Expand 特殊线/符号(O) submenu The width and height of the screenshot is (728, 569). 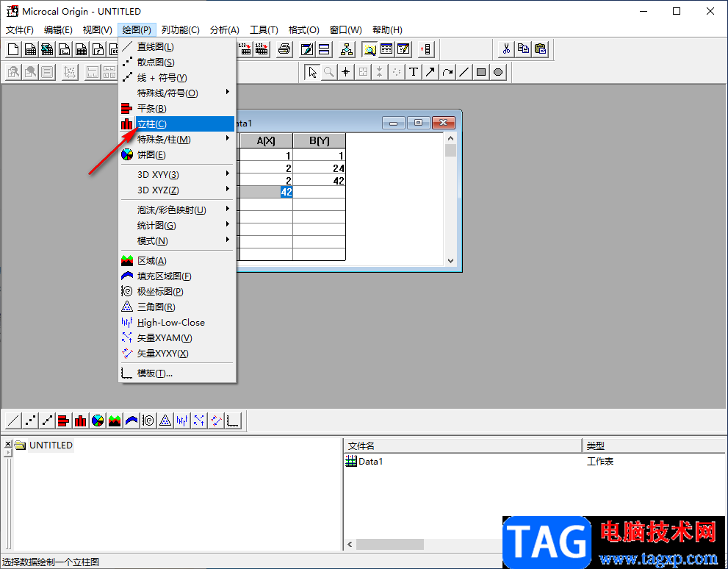tap(177, 93)
